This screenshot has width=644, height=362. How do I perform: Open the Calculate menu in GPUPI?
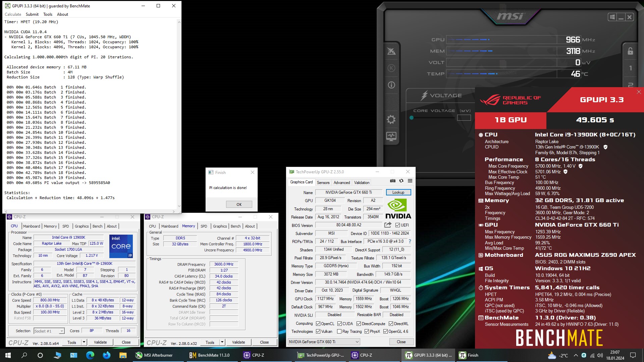[13, 14]
